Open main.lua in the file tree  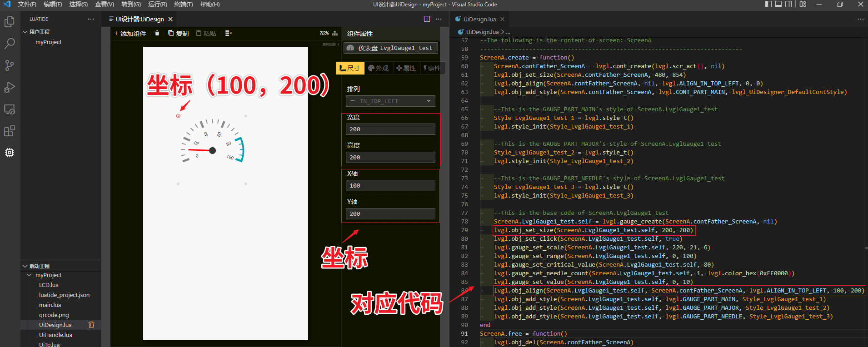tap(50, 305)
